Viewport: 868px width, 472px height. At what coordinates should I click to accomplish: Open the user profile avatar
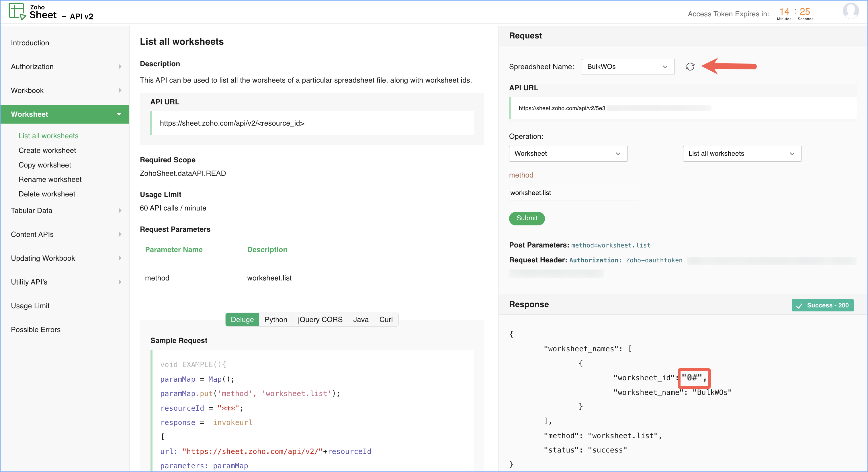(x=851, y=11)
